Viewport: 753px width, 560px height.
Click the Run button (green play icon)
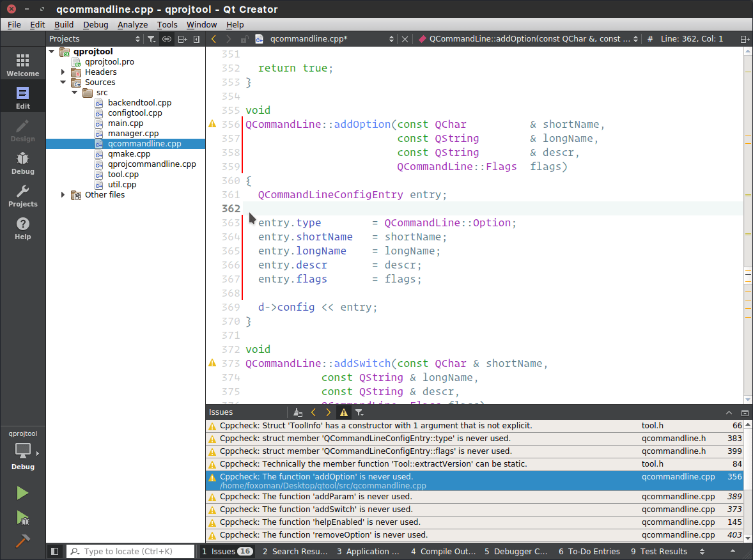click(22, 493)
